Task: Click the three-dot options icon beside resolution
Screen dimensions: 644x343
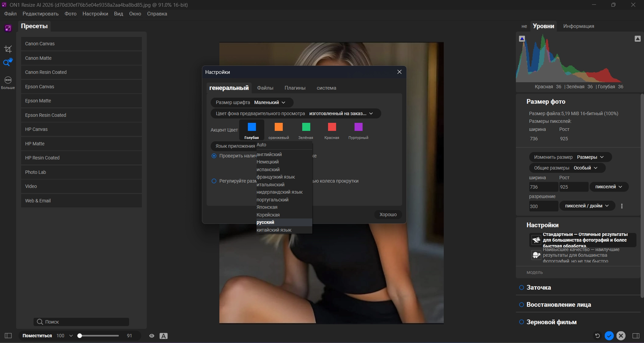Action: (622, 206)
